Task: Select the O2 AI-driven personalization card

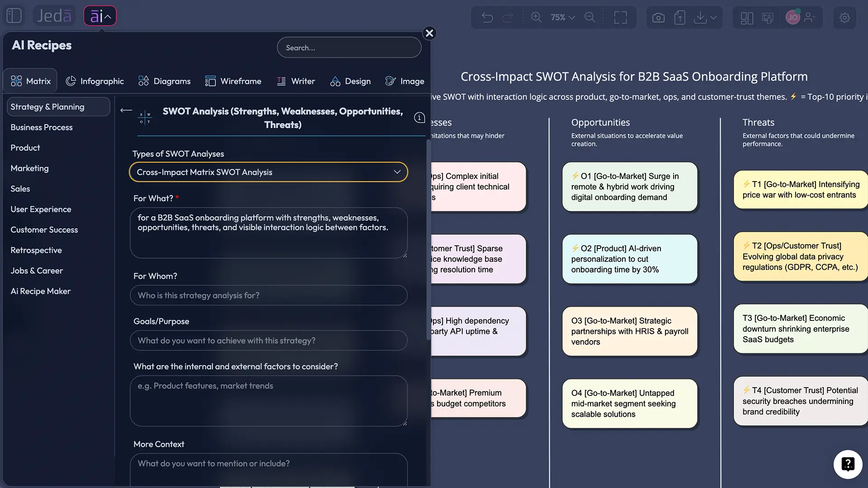Action: point(630,259)
